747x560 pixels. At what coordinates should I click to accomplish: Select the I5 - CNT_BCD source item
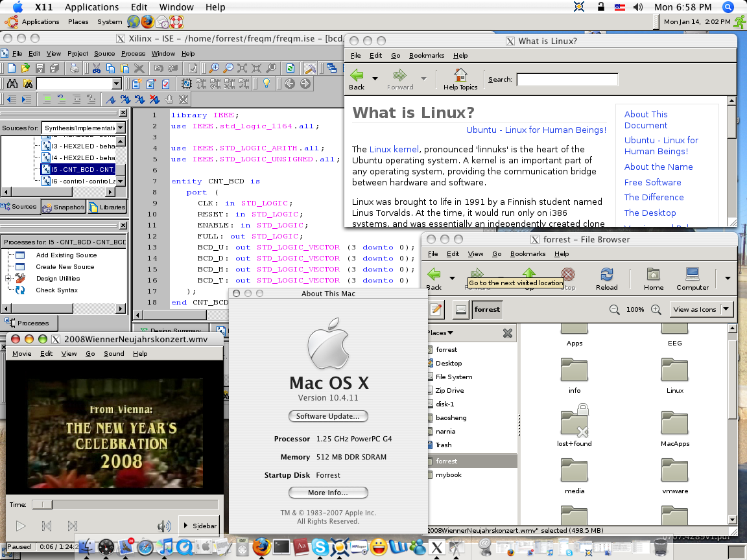point(78,169)
